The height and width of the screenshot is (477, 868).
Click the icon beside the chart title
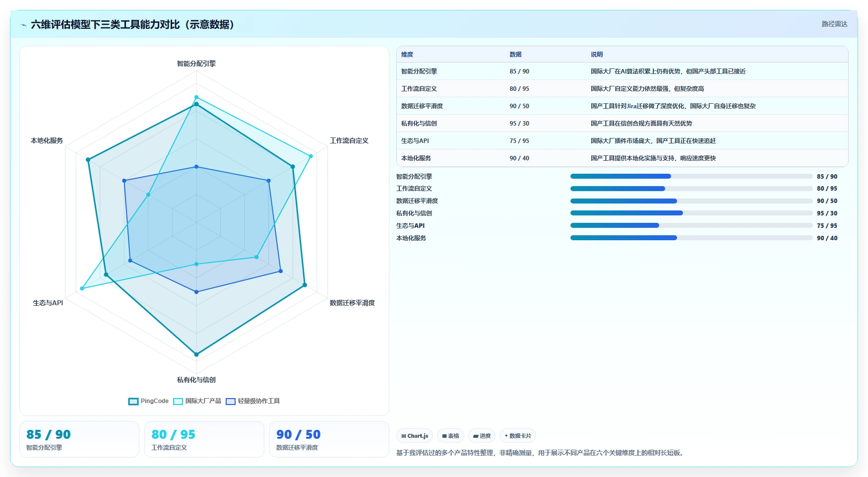click(x=23, y=25)
